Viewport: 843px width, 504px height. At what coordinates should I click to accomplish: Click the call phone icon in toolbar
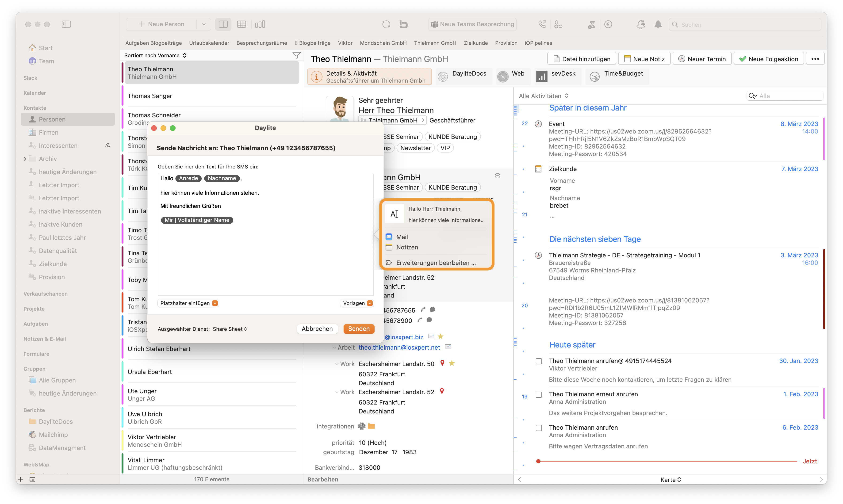pyautogui.click(x=542, y=24)
